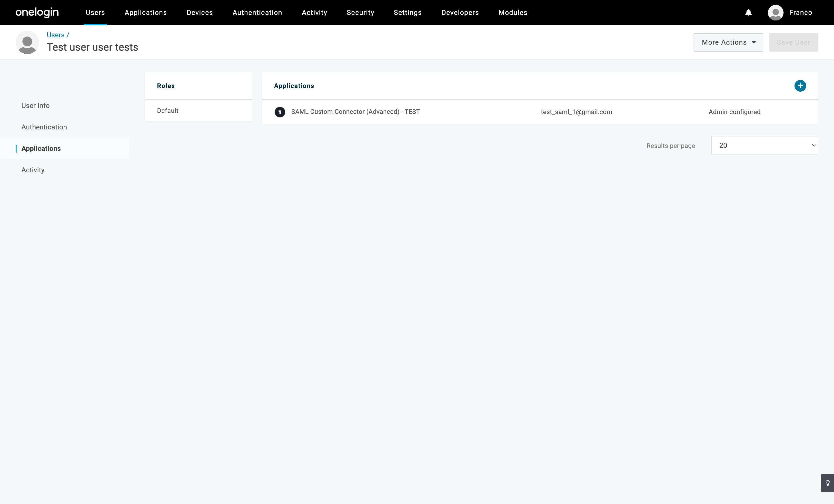Select the Activity side tab
This screenshot has width=834, height=504.
(x=33, y=170)
